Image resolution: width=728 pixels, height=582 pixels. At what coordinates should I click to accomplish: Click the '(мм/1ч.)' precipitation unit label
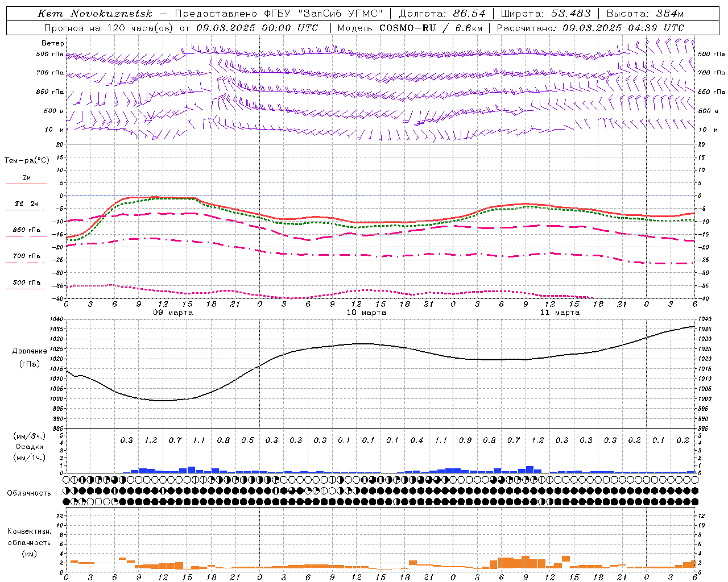tap(30, 458)
